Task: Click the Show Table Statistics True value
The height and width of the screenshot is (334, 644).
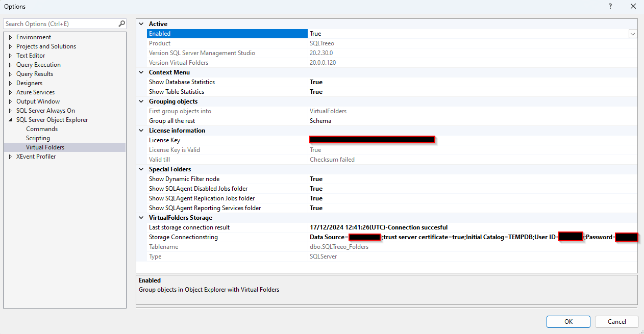Action: click(316, 92)
